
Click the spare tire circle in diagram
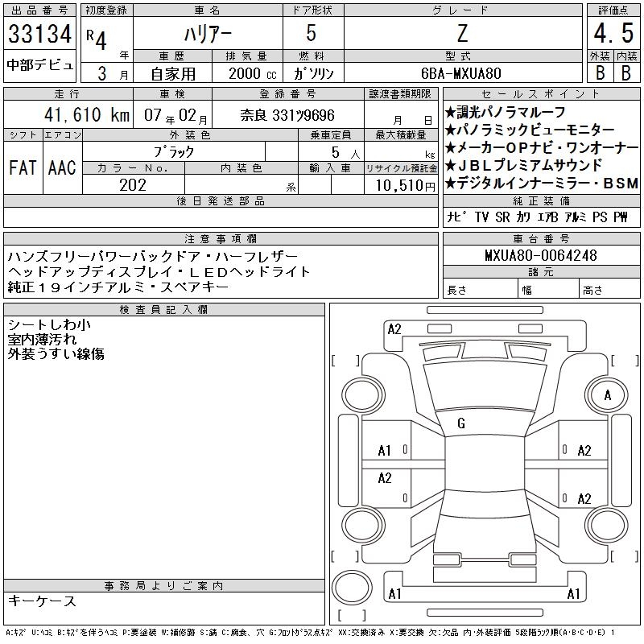click(352, 587)
